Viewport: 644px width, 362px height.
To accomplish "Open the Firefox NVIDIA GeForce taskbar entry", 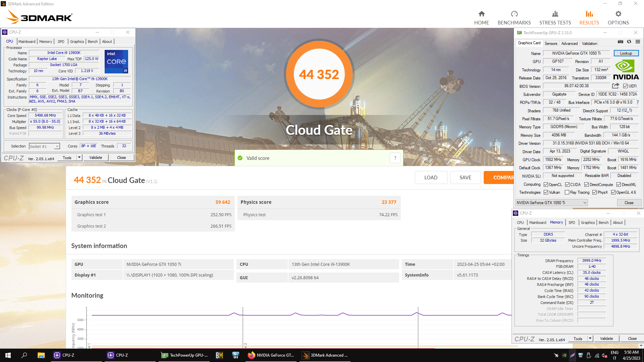I will [x=271, y=355].
